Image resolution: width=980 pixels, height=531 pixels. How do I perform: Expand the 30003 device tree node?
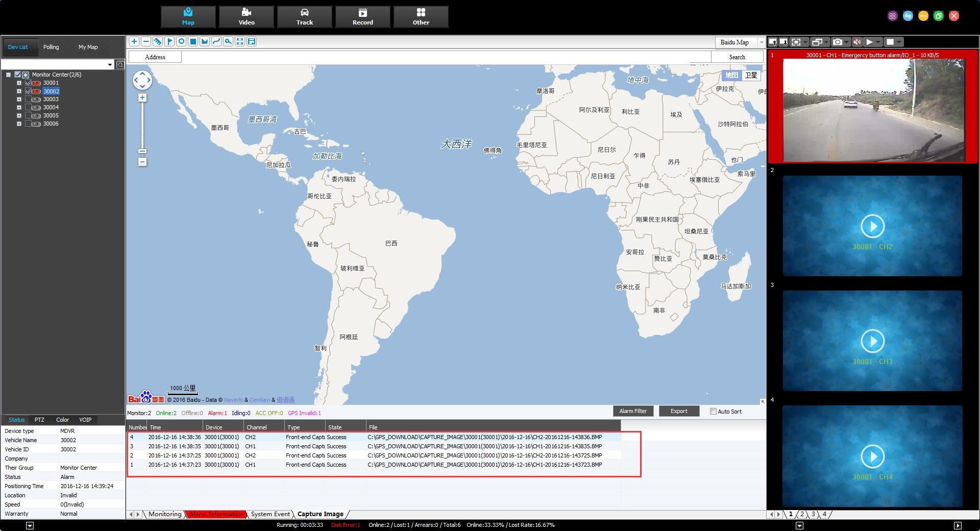pyautogui.click(x=19, y=99)
